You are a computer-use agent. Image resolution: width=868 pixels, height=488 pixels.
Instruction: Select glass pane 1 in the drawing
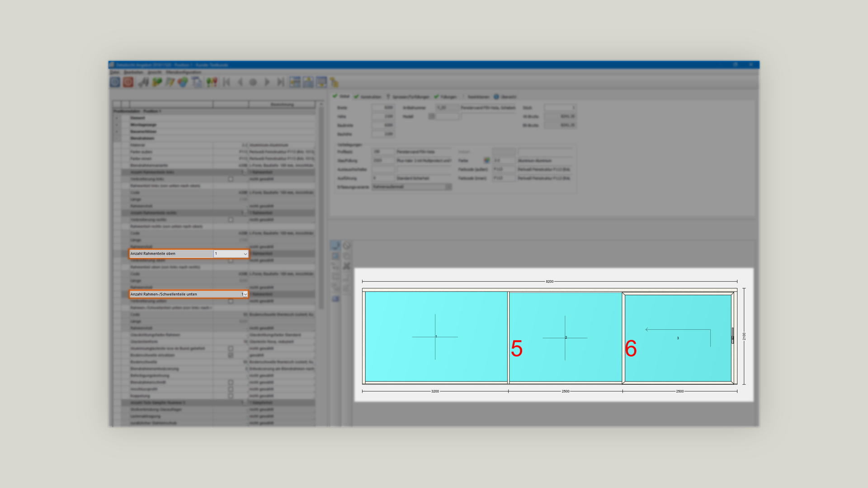[436, 337]
